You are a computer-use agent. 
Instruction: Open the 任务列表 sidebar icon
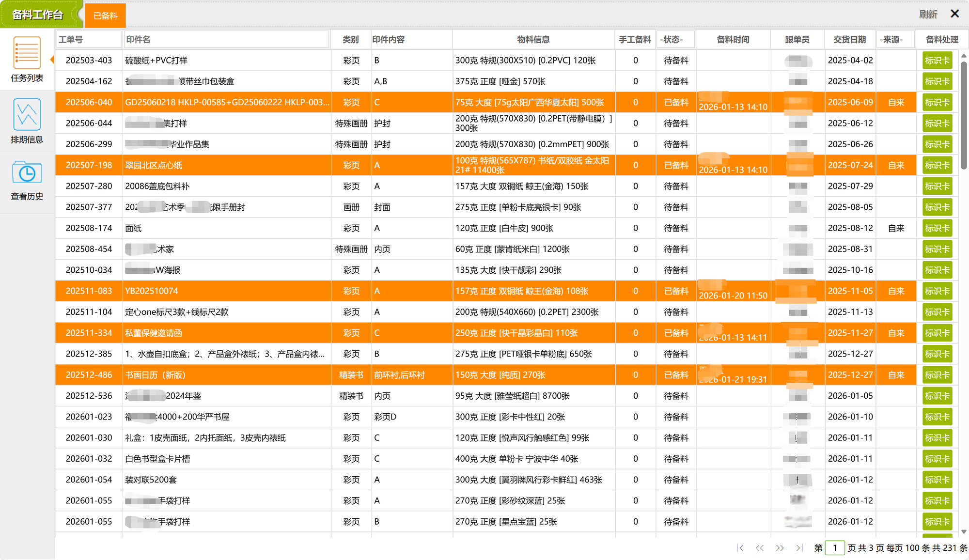pos(27,53)
